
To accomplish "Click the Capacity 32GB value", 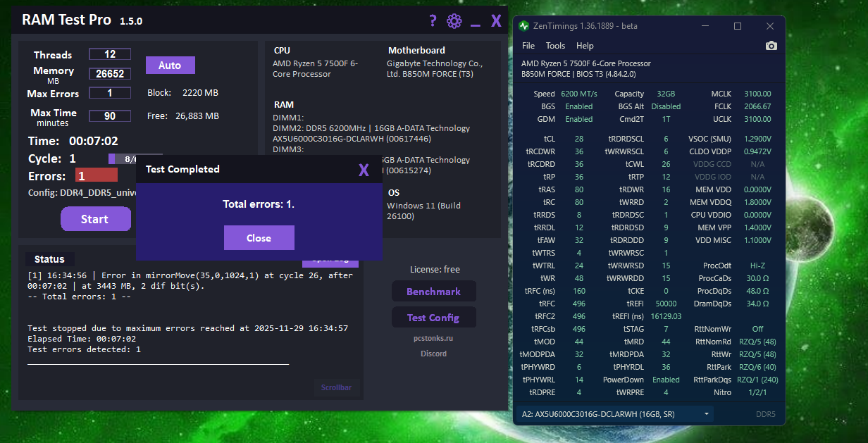I will (x=665, y=94).
